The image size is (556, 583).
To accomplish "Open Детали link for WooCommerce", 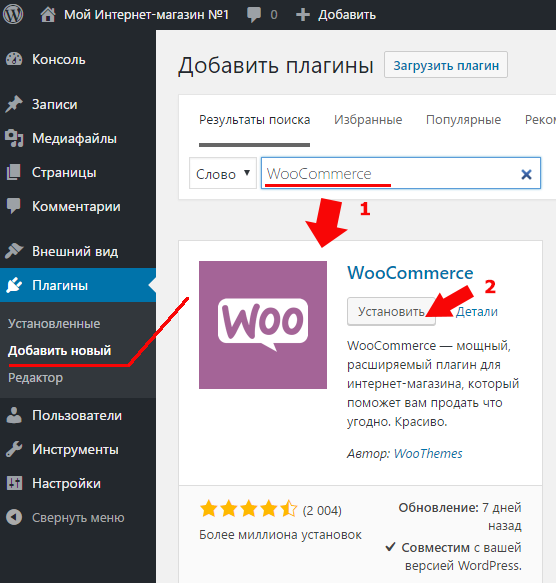I will (476, 312).
